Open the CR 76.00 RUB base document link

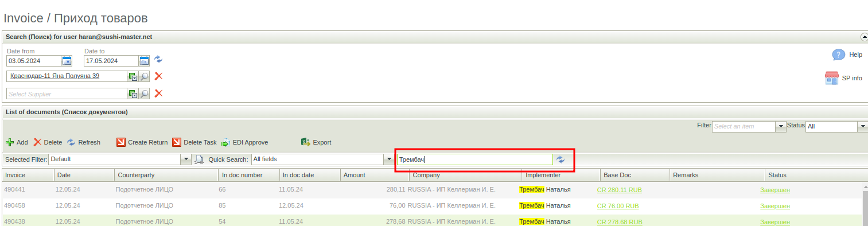pos(617,206)
